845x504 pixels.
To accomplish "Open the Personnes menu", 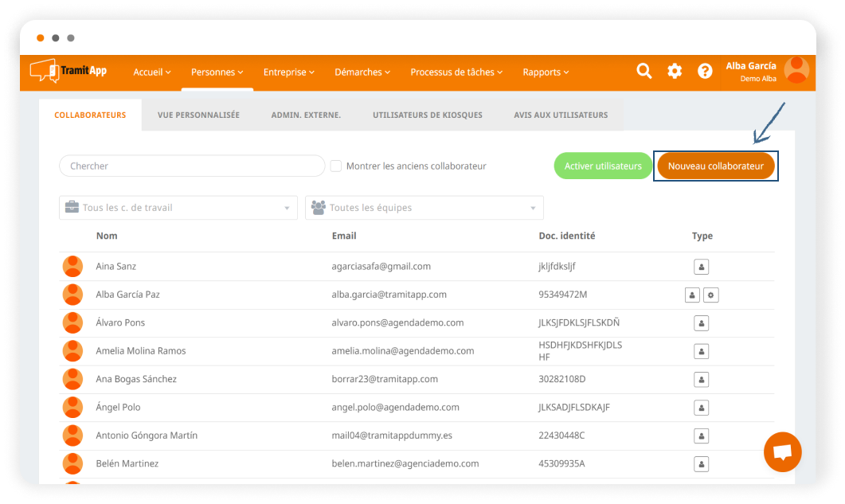I will click(217, 72).
